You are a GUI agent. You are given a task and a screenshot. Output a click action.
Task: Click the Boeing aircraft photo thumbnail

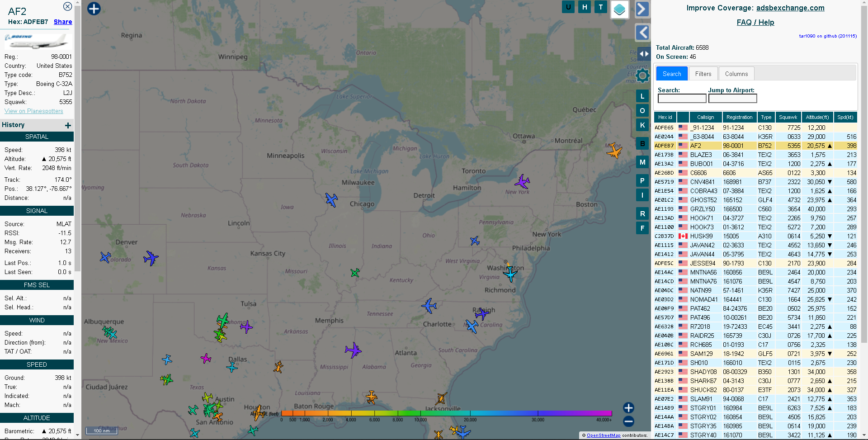[37, 41]
